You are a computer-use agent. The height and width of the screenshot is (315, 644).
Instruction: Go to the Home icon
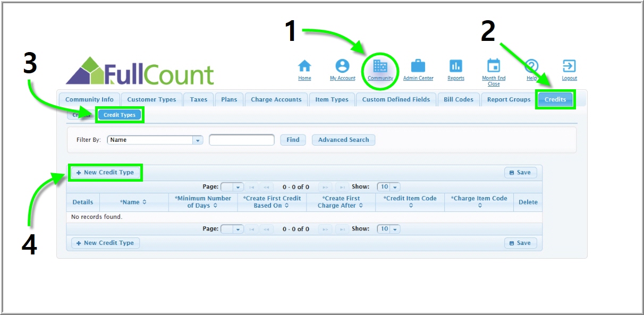[304, 66]
